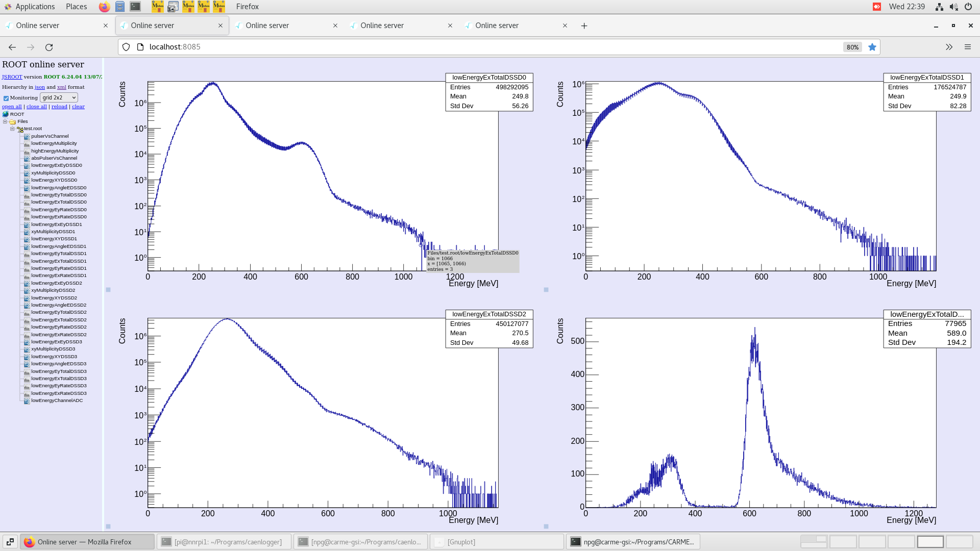
Task: Open xyMultiplicityDSSD2 tree item
Action: pyautogui.click(x=53, y=290)
